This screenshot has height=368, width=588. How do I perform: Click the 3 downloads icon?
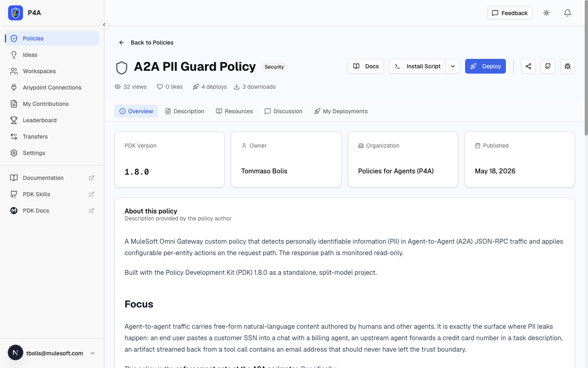tap(237, 87)
